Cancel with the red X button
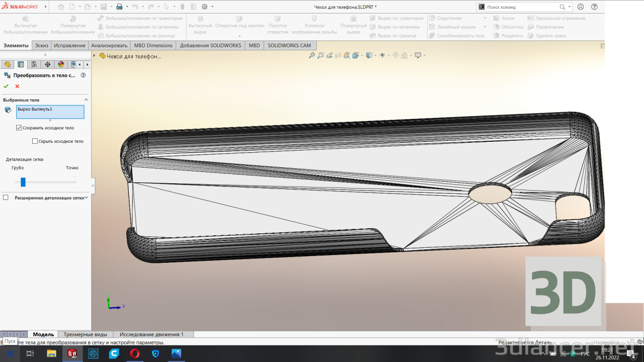The image size is (644, 362). pyautogui.click(x=17, y=86)
